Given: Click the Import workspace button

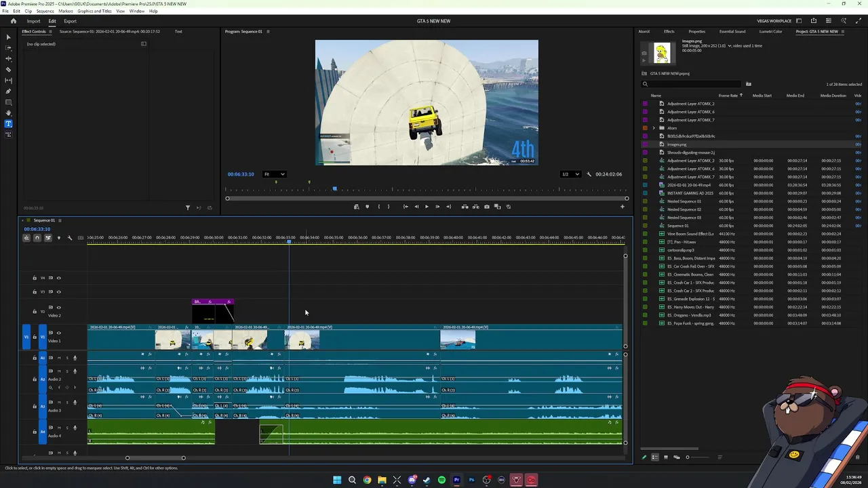Looking at the screenshot, I should (33, 21).
